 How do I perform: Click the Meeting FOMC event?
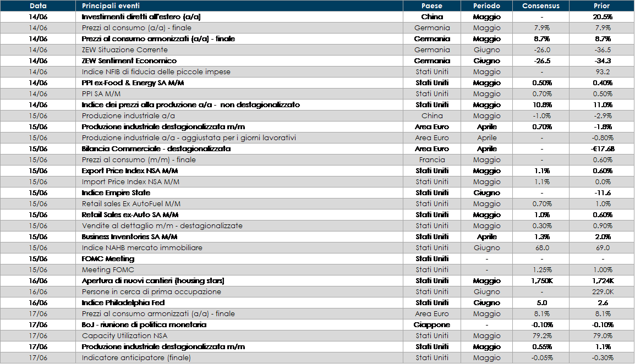108,270
